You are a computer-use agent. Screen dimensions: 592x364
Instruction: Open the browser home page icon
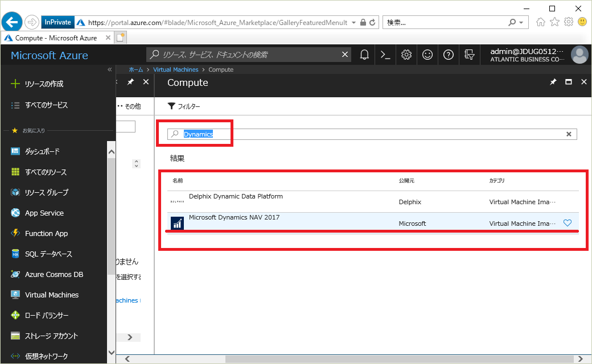pos(541,22)
